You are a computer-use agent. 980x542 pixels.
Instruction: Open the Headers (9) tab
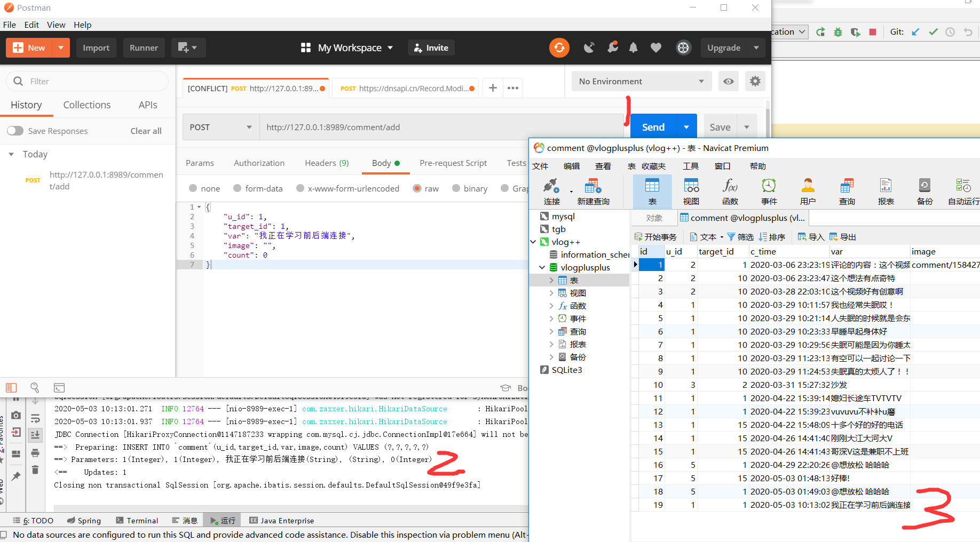327,163
